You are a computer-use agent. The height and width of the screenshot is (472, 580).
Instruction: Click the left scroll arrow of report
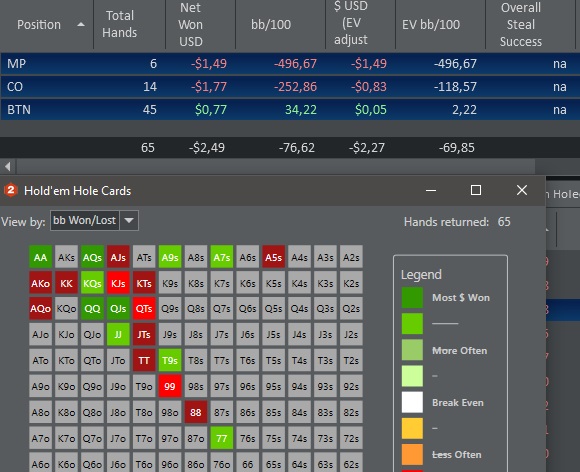(x=7, y=167)
